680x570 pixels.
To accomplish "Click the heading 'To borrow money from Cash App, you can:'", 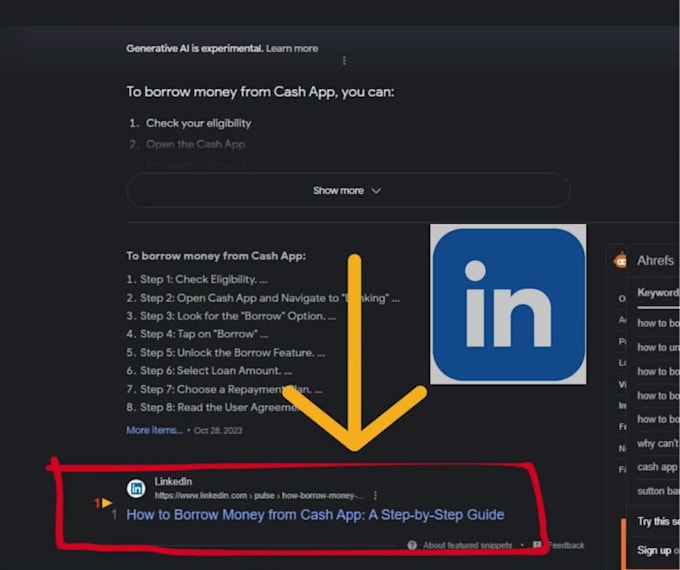I will 260,92.
